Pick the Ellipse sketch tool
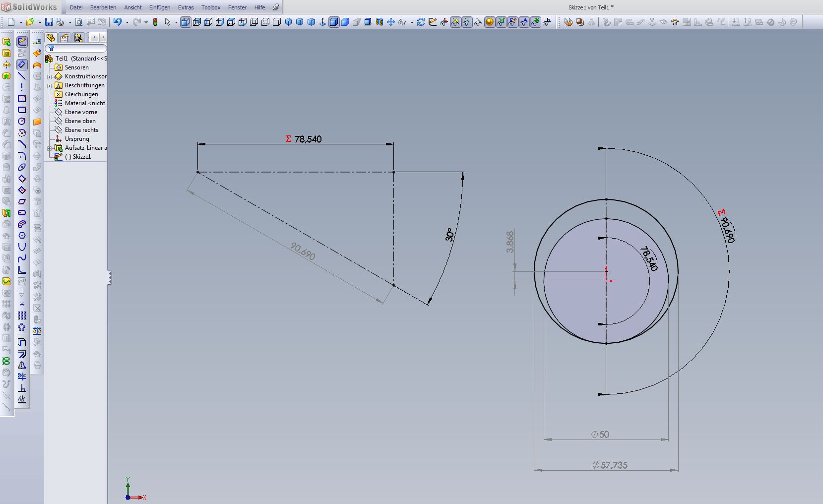Screen dimensions: 823x504 click(22, 167)
